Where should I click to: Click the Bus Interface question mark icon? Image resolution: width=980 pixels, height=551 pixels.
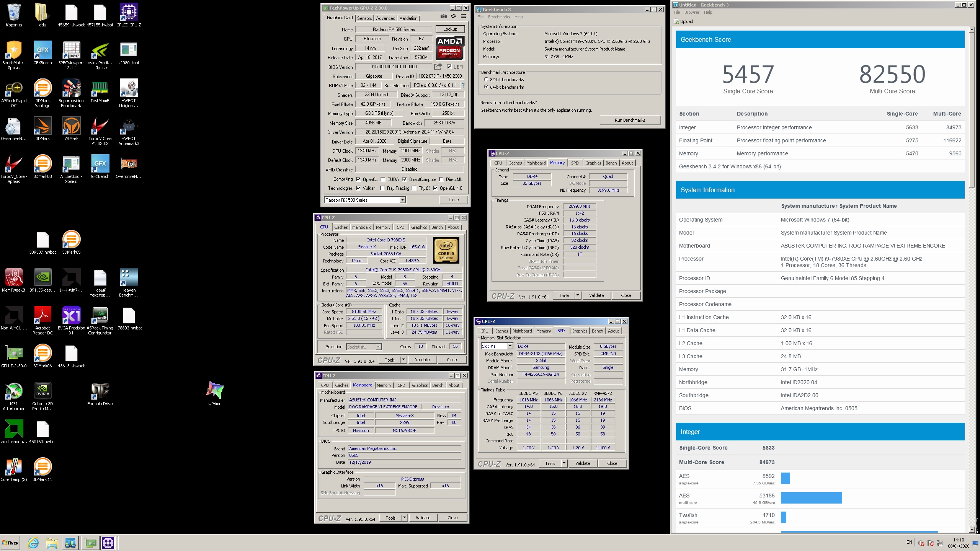tap(463, 85)
